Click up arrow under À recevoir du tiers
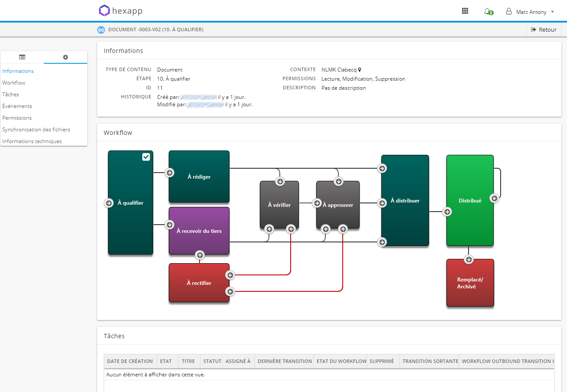The width and height of the screenshot is (567, 392). tap(200, 255)
